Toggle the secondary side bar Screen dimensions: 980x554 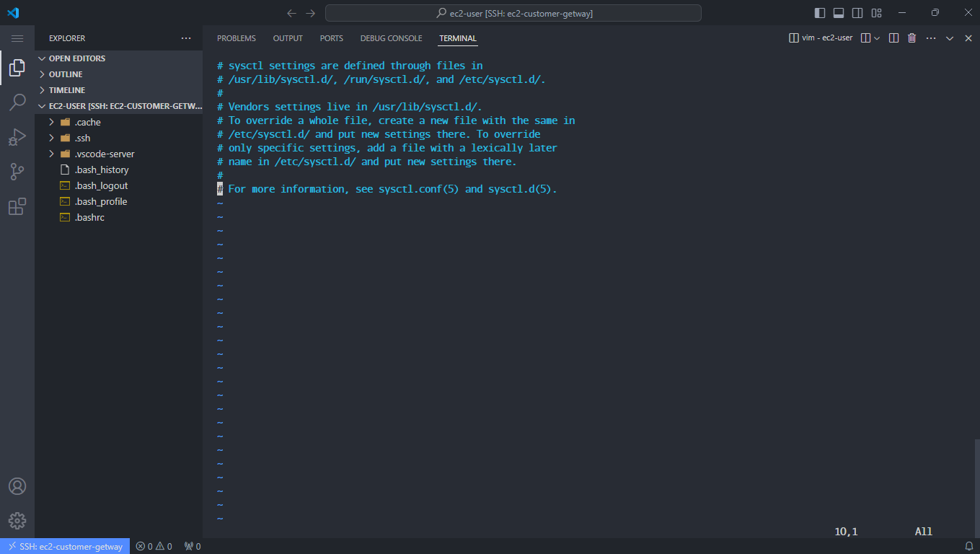point(857,13)
